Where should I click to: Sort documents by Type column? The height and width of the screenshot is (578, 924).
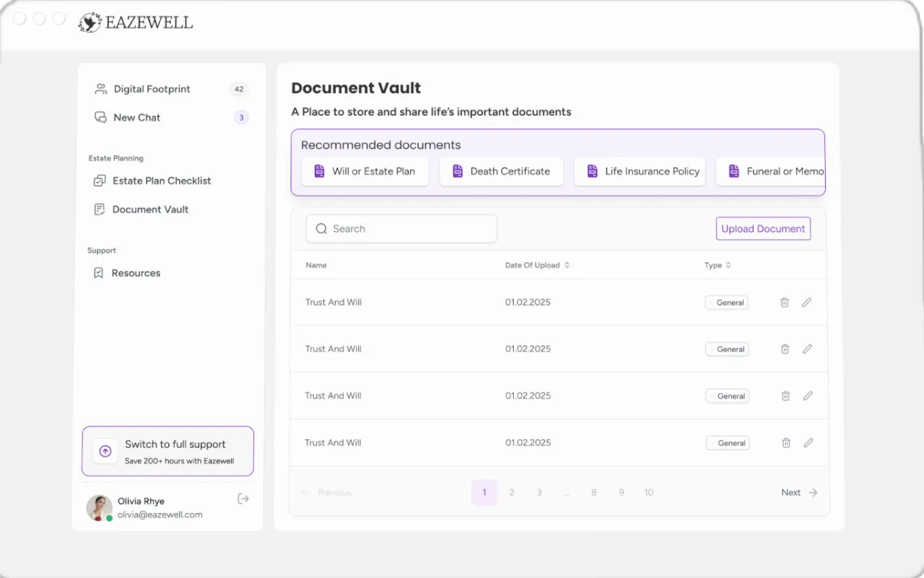[x=728, y=265]
